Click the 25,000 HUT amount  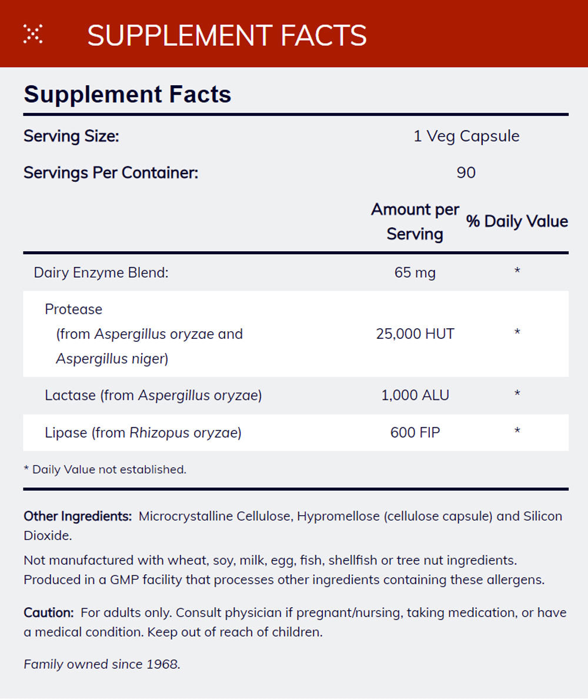[415, 334]
